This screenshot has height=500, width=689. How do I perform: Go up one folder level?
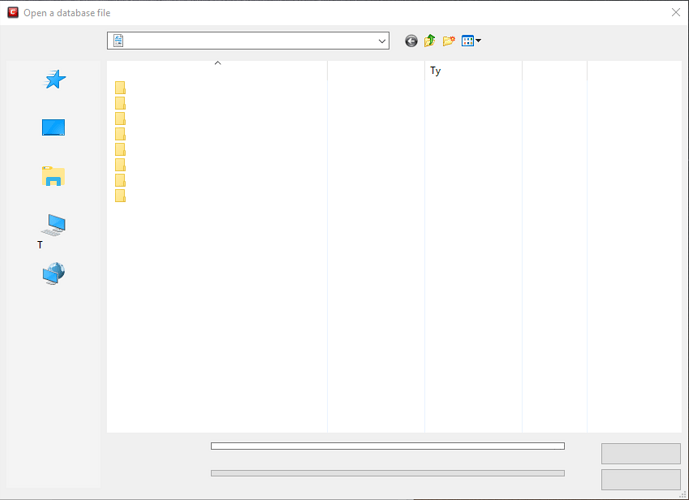(430, 41)
